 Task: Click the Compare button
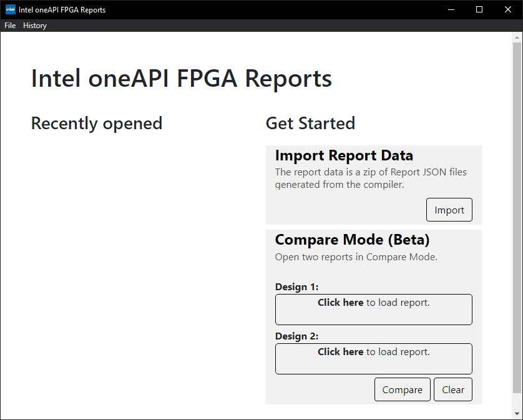(402, 389)
